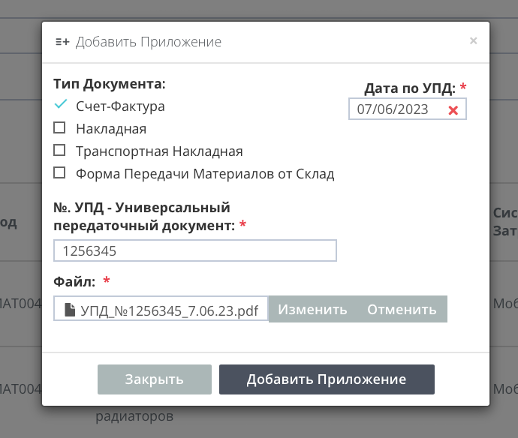Click the PDF file icon in file field
Viewport: 518px width, 438px height.
[70, 310]
